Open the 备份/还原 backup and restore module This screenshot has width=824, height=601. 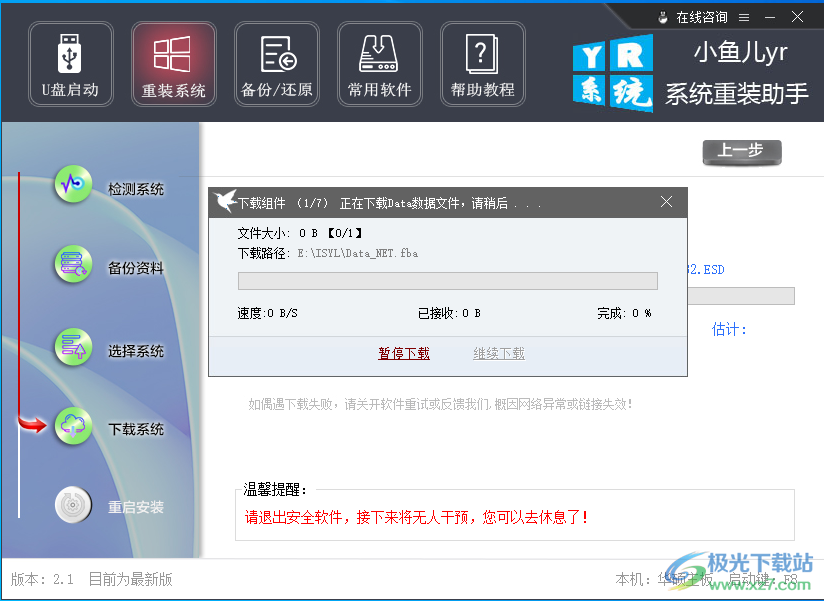point(276,63)
